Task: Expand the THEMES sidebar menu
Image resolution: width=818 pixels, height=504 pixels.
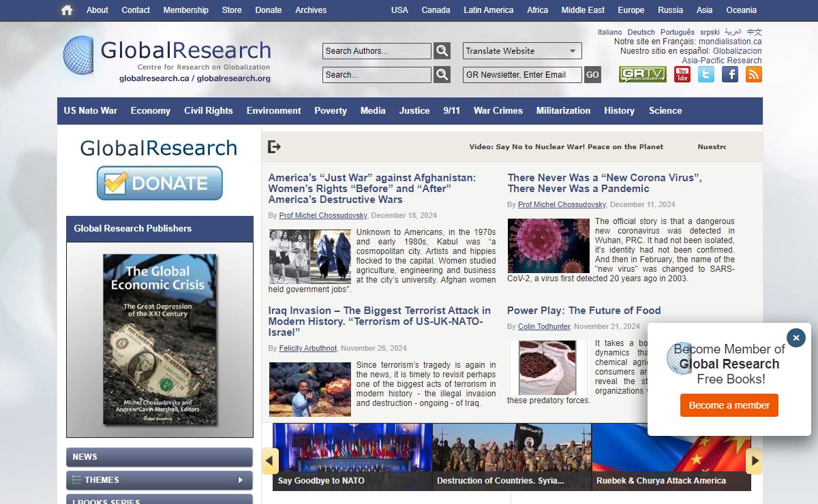Action: 160,480
